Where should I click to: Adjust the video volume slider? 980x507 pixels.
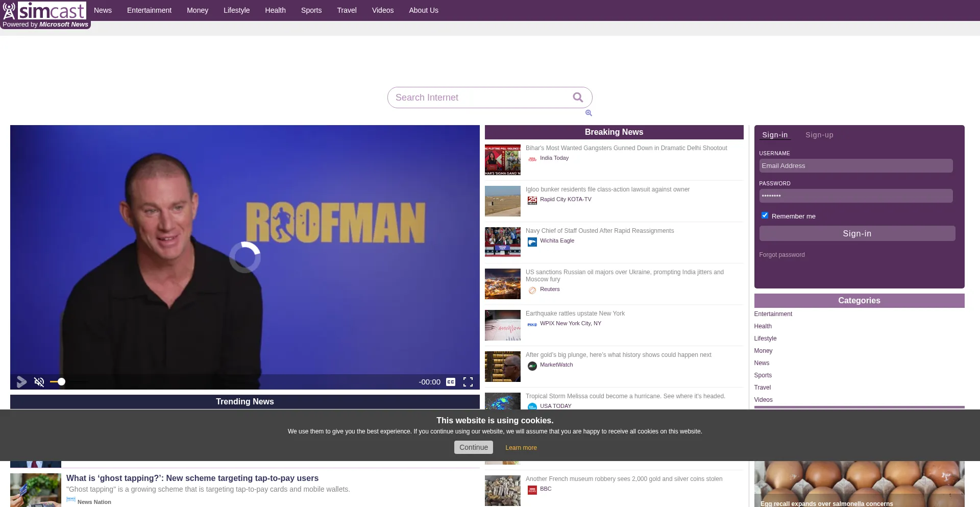pyautogui.click(x=61, y=382)
